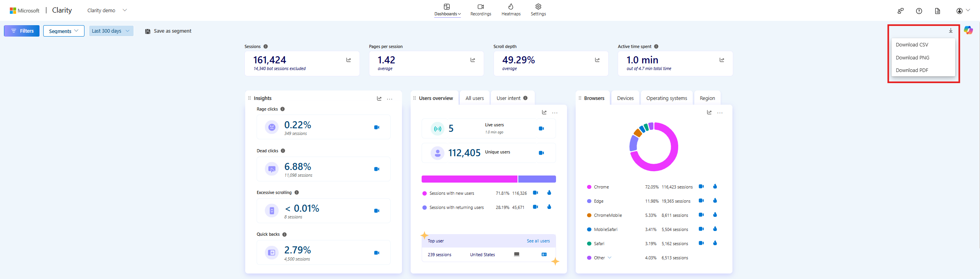Expand the Segments dropdown

click(64, 31)
